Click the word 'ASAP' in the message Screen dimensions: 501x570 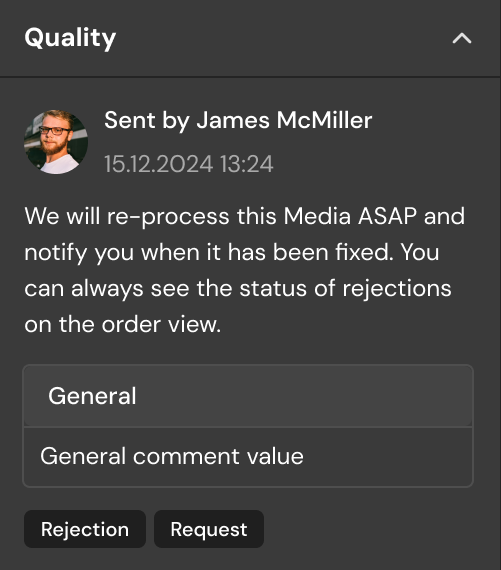388,216
